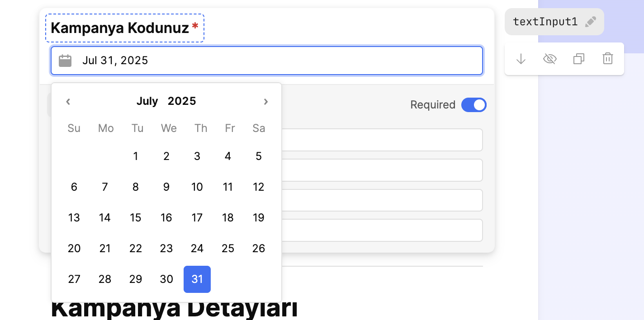The height and width of the screenshot is (320, 644).
Task: Pick July 15 in the calendar
Action: (136, 218)
